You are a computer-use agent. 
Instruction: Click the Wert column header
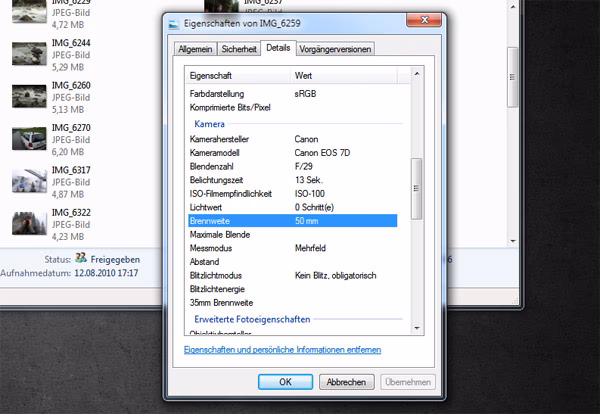pyautogui.click(x=344, y=76)
